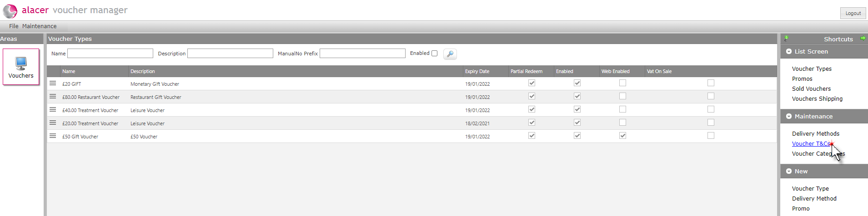
Task: Toggle the Enabled filter checkbox
Action: click(x=435, y=54)
